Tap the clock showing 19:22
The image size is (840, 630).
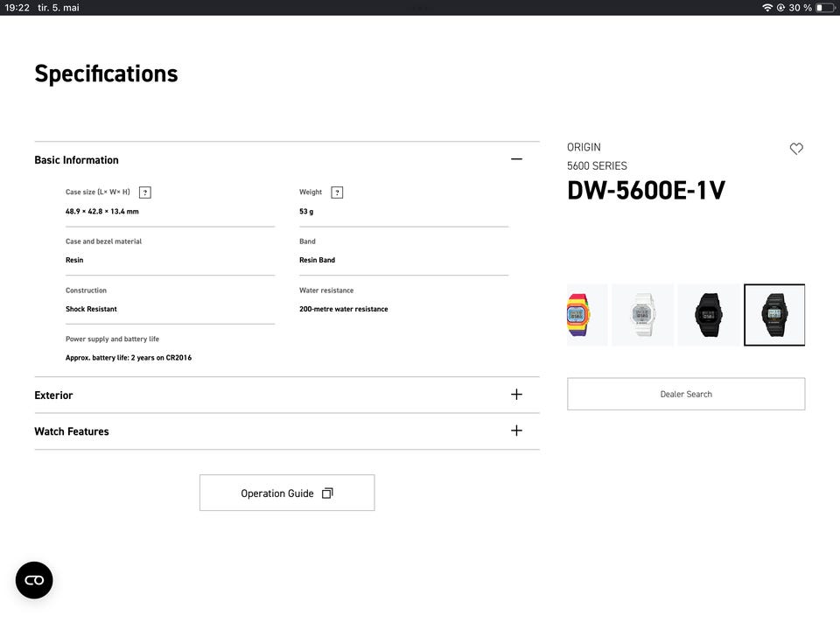point(17,8)
